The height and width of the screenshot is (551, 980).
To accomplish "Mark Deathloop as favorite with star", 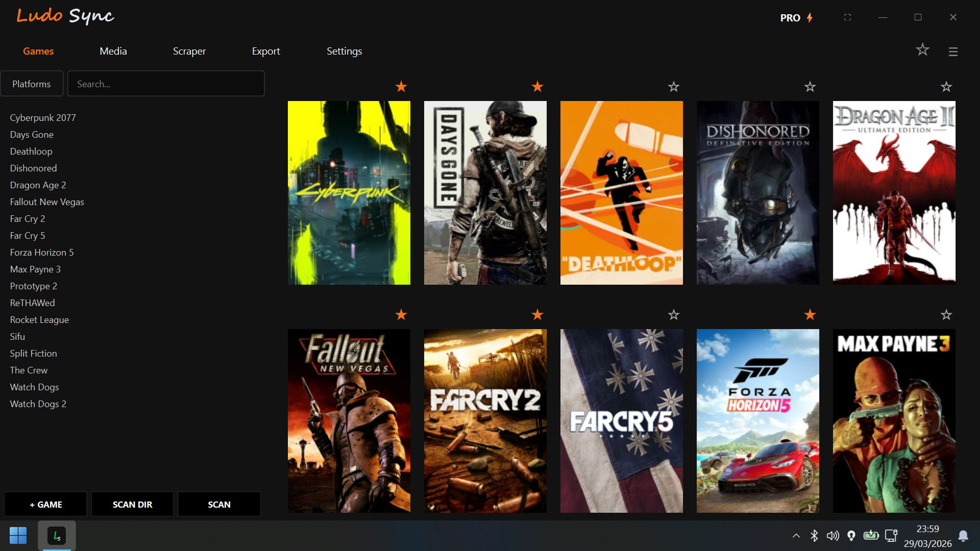I will pos(674,87).
